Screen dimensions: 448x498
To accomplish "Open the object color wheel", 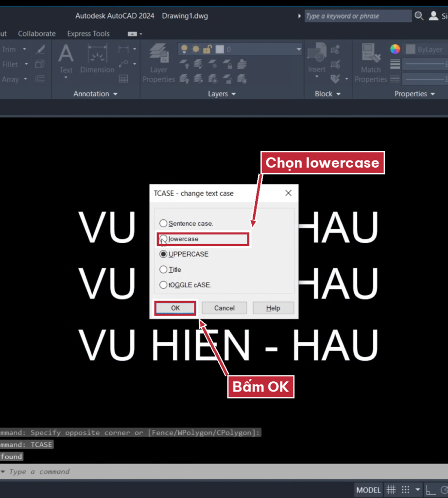I will (x=395, y=49).
